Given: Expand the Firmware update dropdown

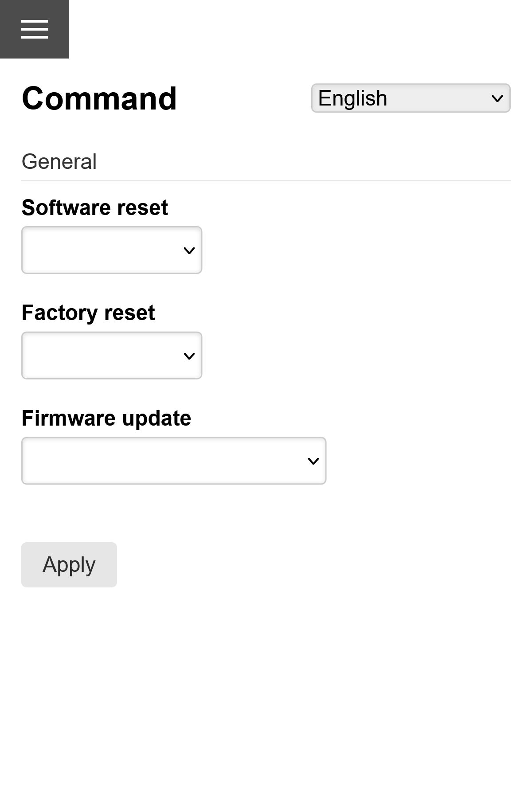Looking at the screenshot, I should pos(173,461).
